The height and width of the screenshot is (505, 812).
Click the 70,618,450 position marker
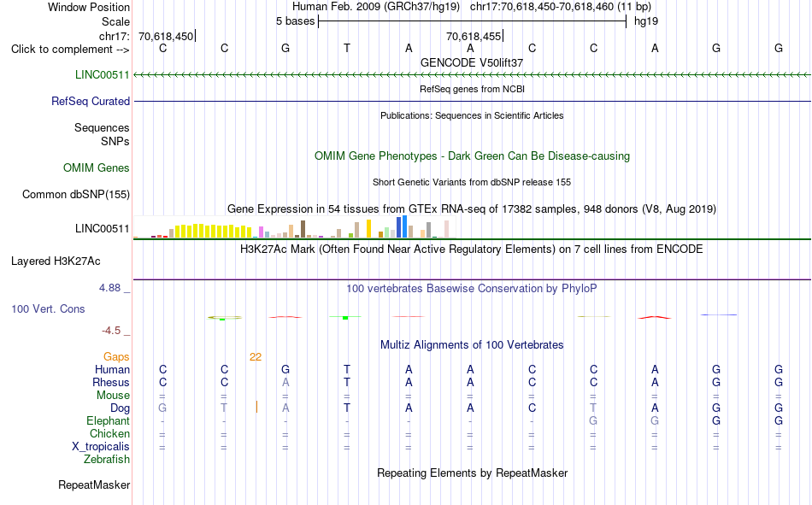point(166,36)
